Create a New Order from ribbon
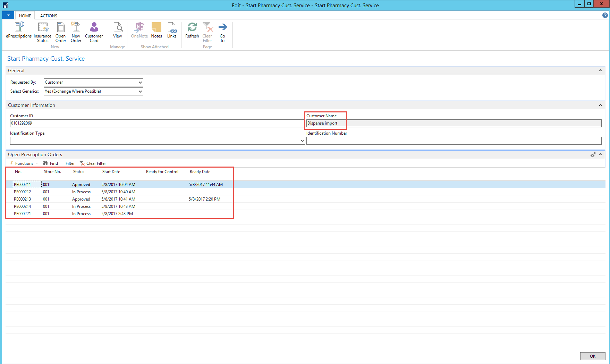 click(76, 32)
